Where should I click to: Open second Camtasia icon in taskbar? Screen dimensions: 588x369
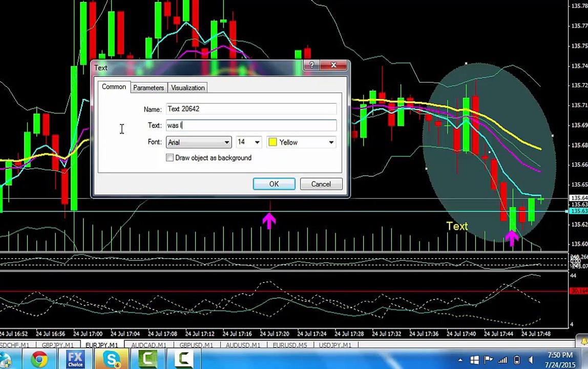click(x=183, y=359)
